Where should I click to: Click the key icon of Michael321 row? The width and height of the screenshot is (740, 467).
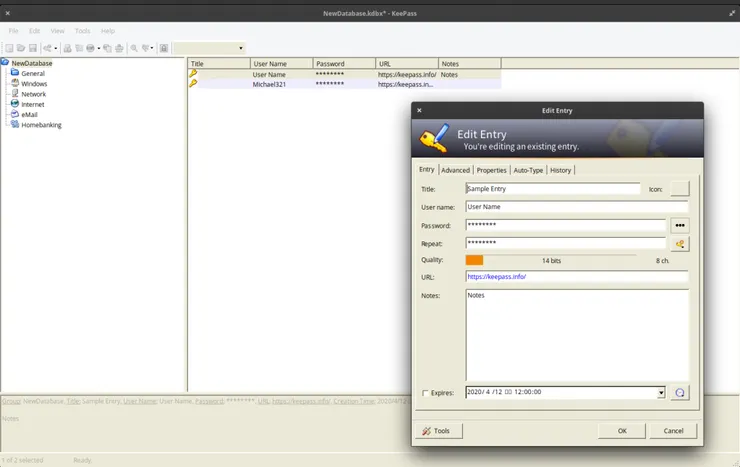coord(193,83)
